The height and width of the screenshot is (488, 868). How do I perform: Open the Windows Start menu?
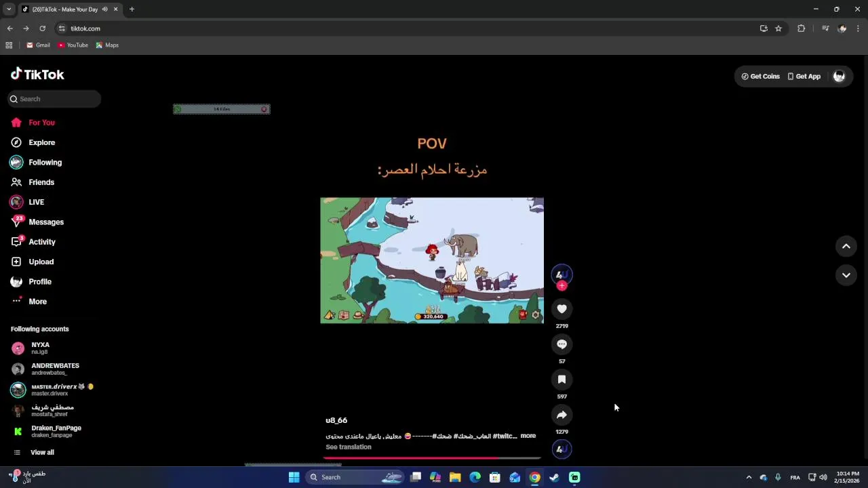[x=294, y=477]
